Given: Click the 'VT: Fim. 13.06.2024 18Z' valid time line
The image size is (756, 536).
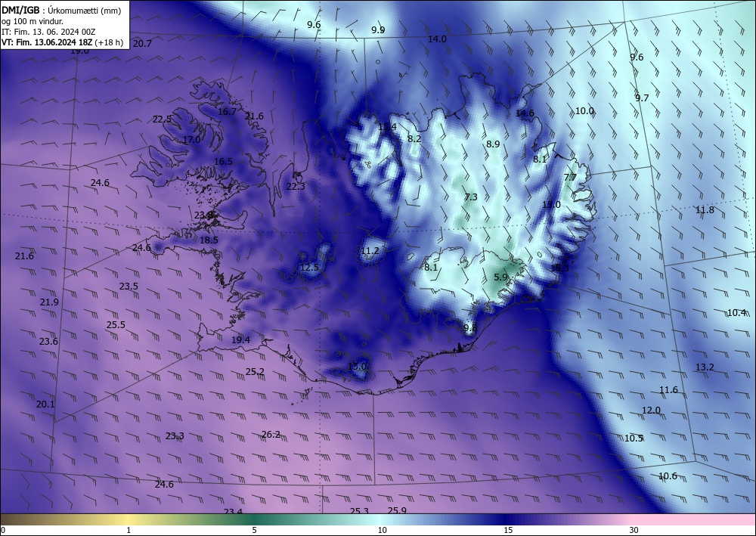Looking at the screenshot, I should (47, 42).
